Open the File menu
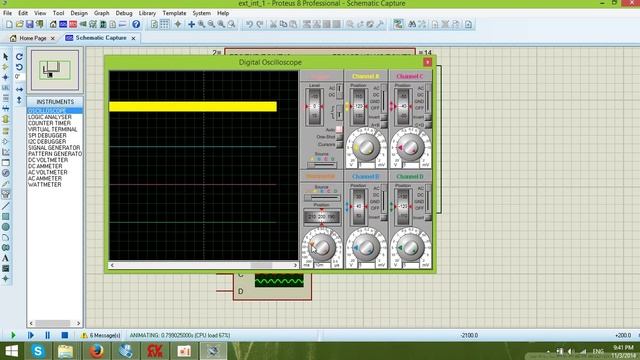This screenshot has height=360, width=640. (x=7, y=13)
